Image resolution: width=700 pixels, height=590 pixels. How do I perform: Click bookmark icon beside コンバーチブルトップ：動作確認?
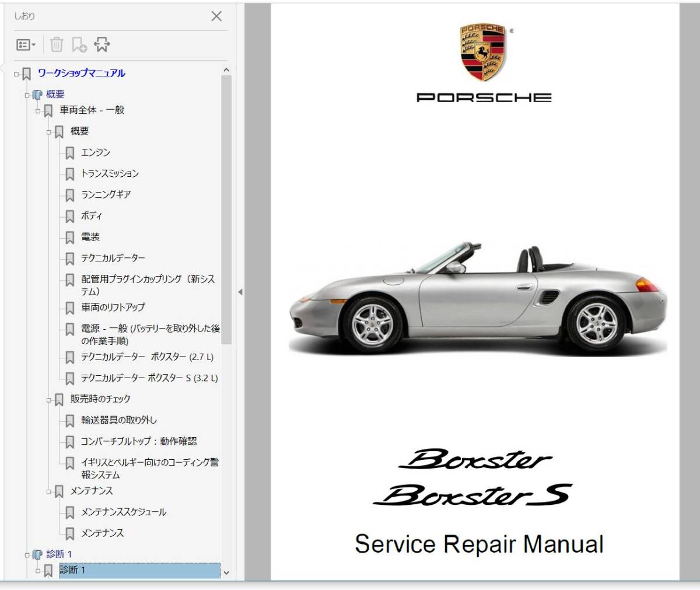70,442
